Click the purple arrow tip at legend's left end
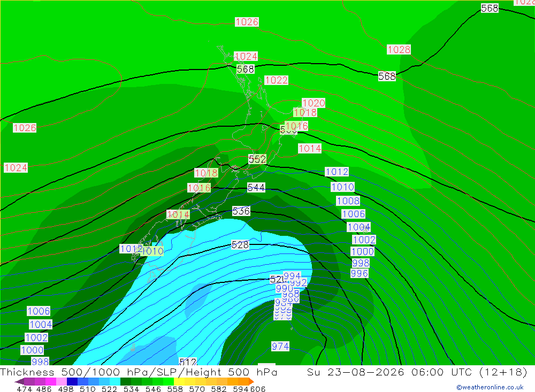 pos(19,381)
